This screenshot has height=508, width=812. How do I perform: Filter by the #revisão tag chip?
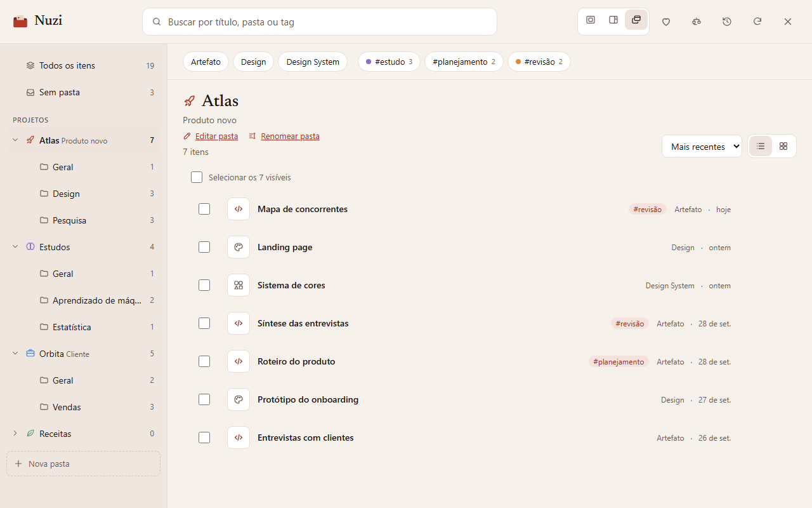click(x=539, y=62)
